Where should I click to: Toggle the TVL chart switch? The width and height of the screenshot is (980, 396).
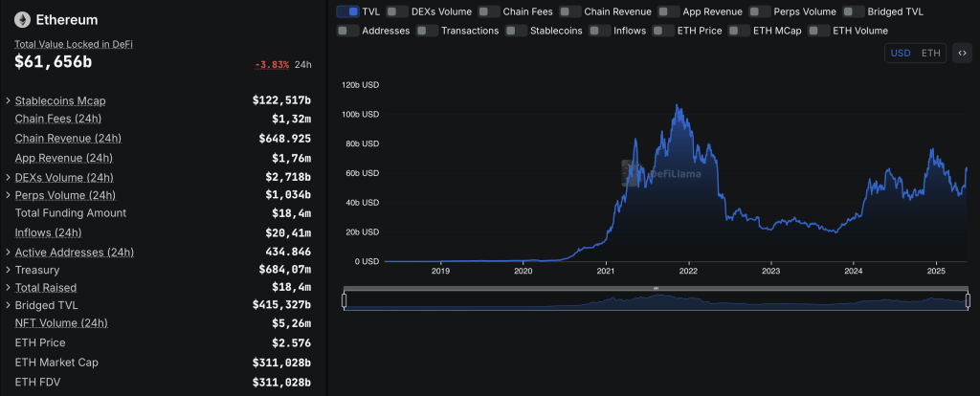tap(347, 11)
